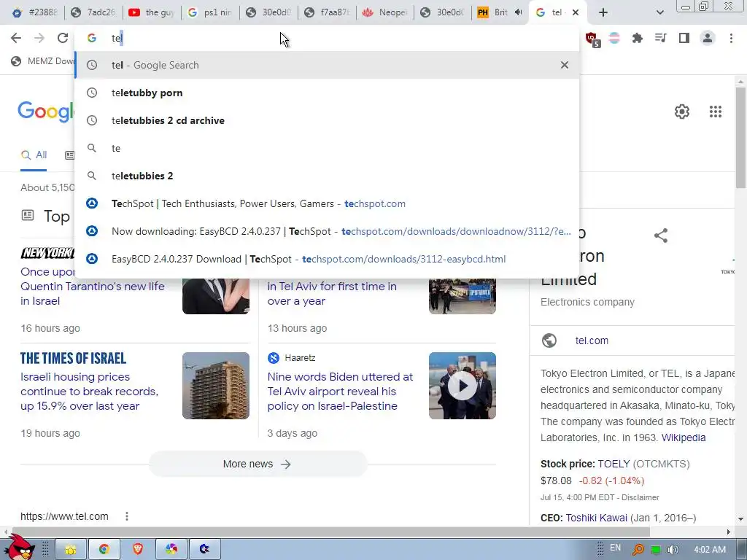Open Angry Birds start button

tap(18, 547)
